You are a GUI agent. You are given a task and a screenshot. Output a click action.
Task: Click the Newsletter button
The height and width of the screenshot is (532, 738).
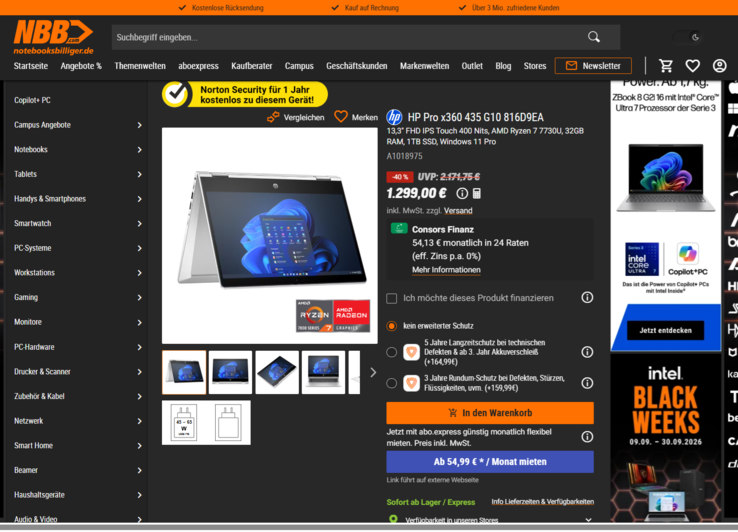[x=593, y=66]
